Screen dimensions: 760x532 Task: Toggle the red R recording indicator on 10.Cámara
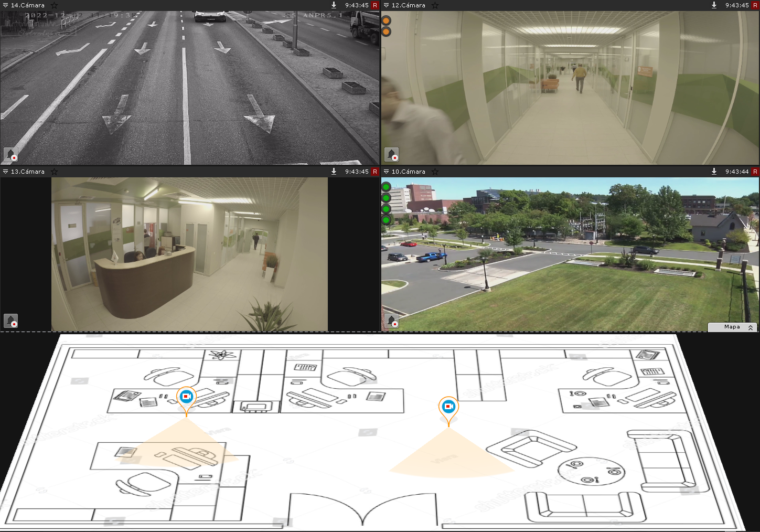point(755,172)
